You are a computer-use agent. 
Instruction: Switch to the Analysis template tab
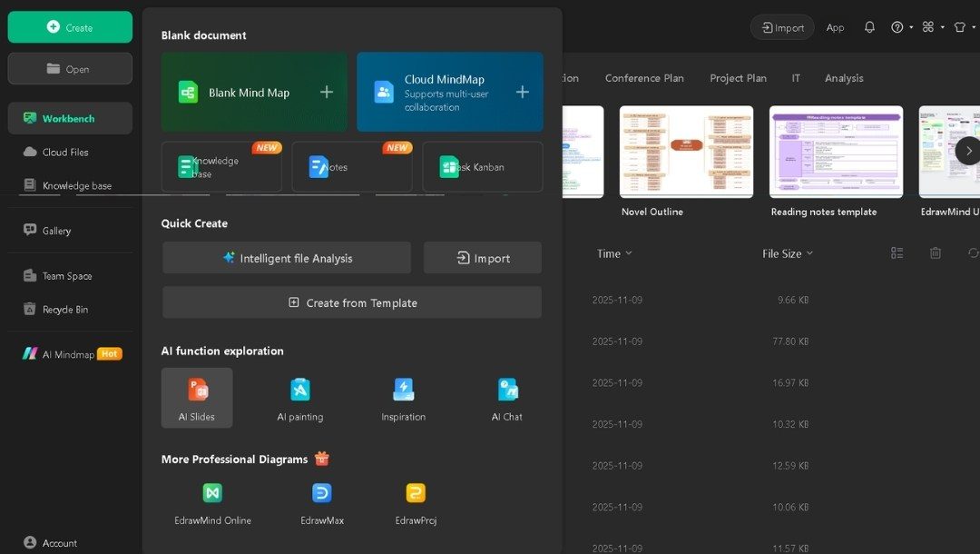pyautogui.click(x=844, y=78)
